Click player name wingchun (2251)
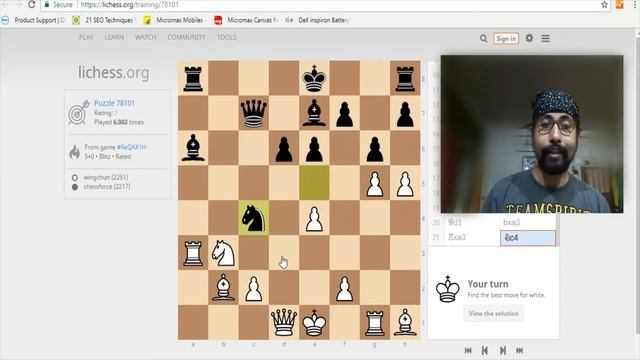Screen dimensions: 640x360 pyautogui.click(x=106, y=178)
